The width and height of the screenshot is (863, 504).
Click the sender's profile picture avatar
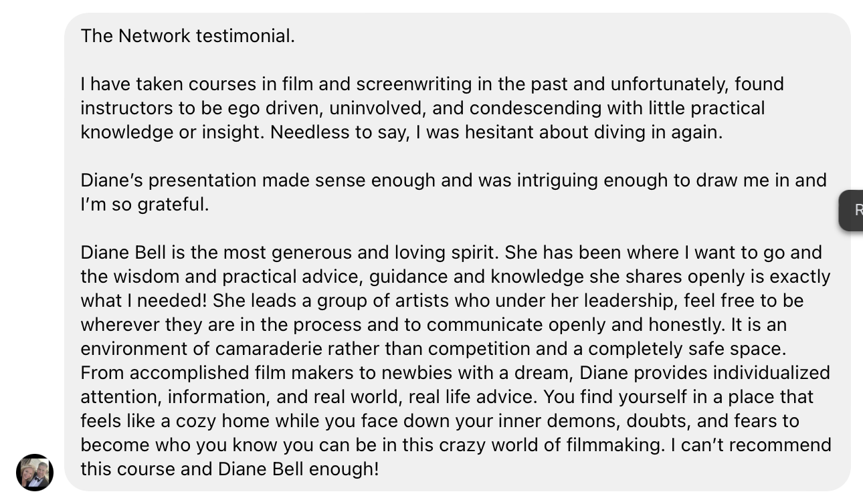(x=35, y=473)
